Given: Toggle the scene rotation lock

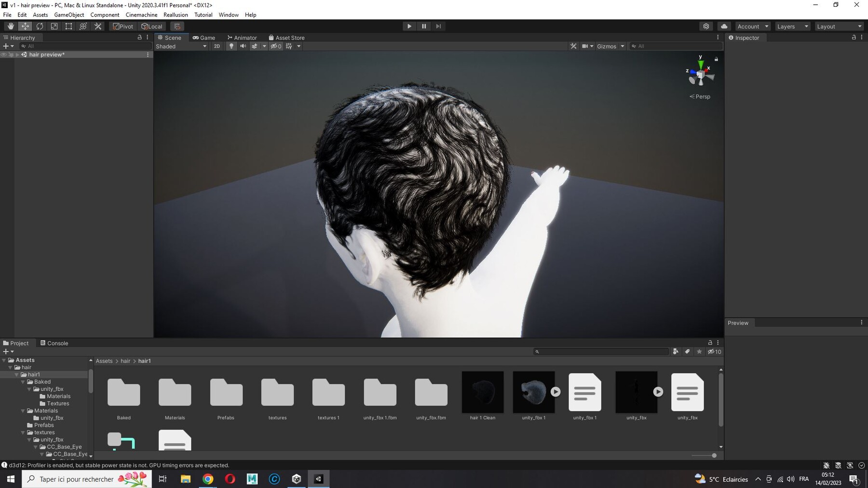Looking at the screenshot, I should [716, 59].
